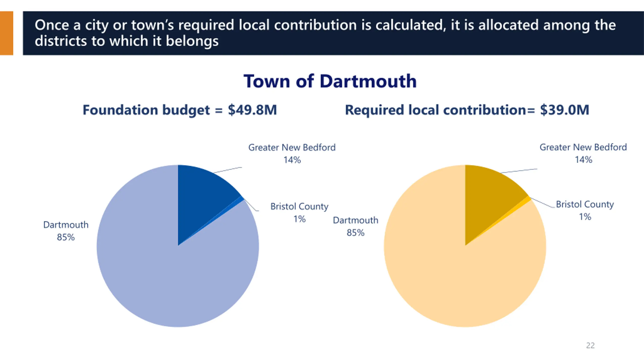Viewport: 644px width, 362px height.
Task: Click the Town of Dartmouth heading
Action: 330,81
